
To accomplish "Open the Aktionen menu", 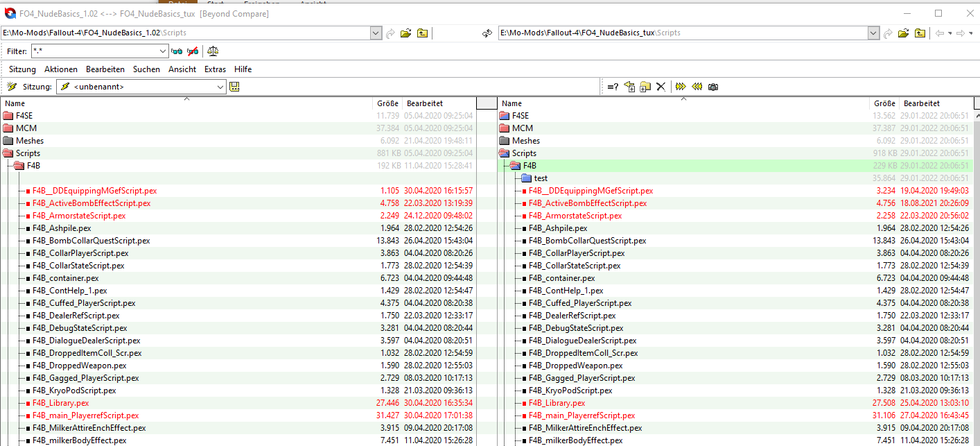I will click(61, 69).
